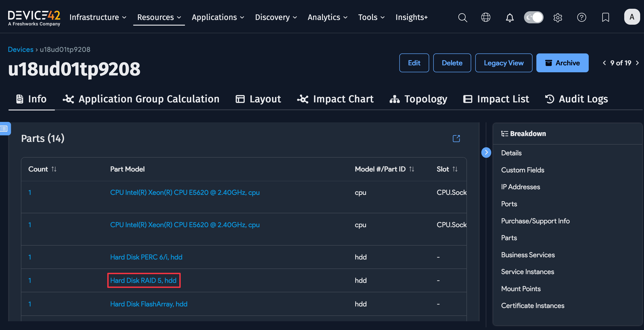644x330 pixels.
Task: Expand the Discovery menu dropdown
Action: [276, 17]
